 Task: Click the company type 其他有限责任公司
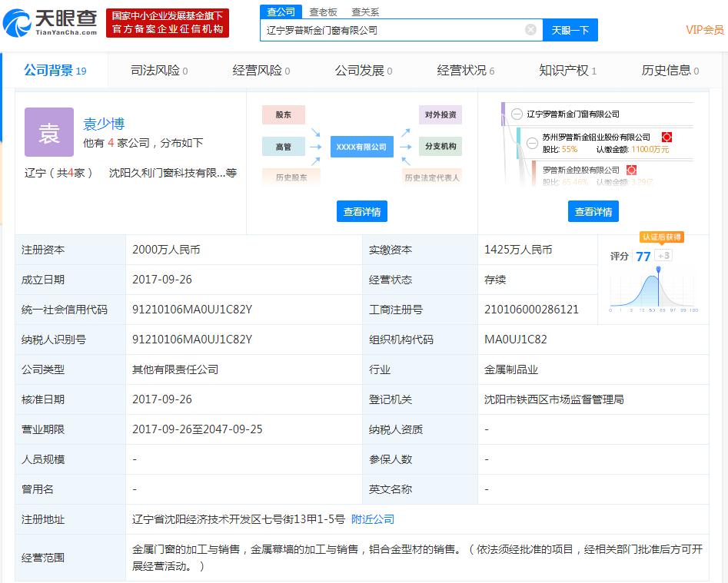coord(175,369)
